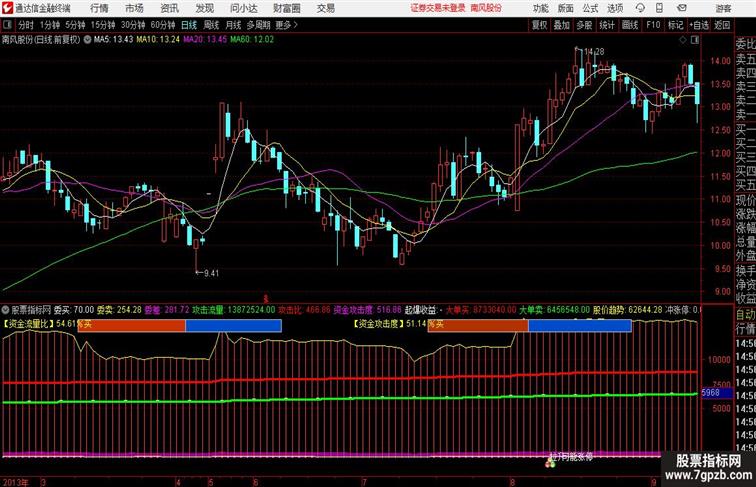The width and height of the screenshot is (756, 487).
Task: Click the 攻击流量: 13872524.00 indicator value
Action: pyautogui.click(x=234, y=310)
